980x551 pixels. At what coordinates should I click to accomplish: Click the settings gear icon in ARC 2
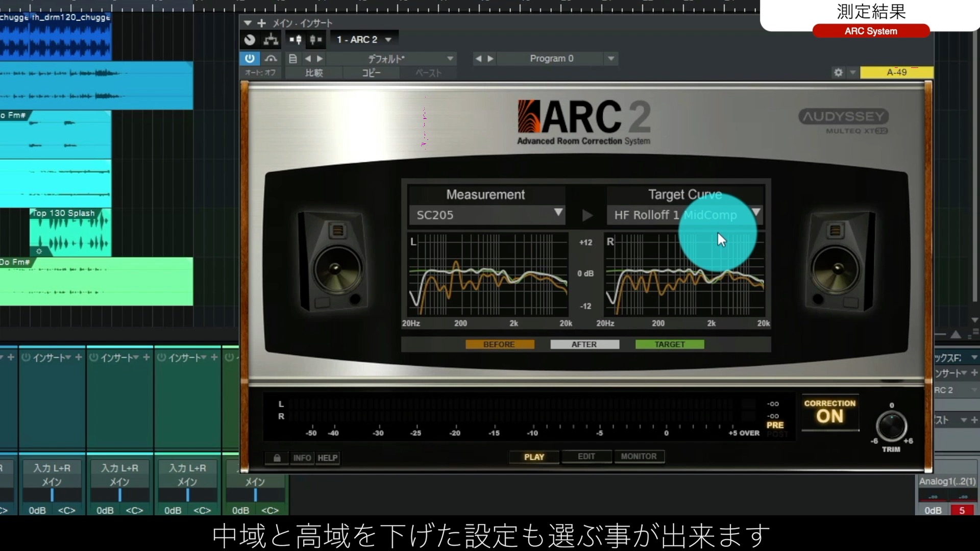(x=838, y=72)
